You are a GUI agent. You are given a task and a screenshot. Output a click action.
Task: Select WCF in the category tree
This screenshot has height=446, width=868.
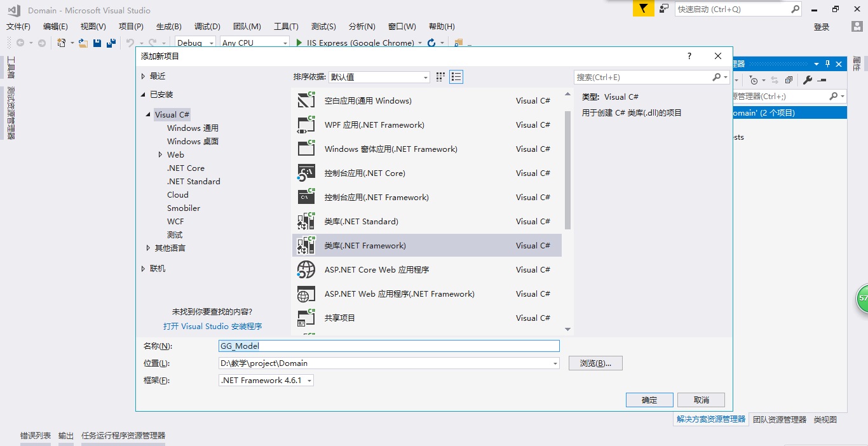point(175,221)
